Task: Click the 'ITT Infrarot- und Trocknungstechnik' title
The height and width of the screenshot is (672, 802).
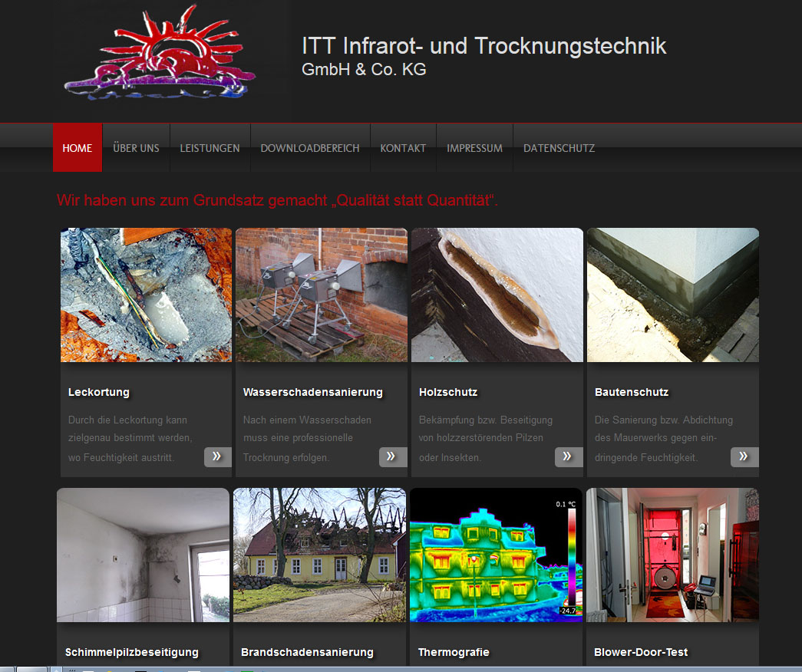Action: [484, 46]
